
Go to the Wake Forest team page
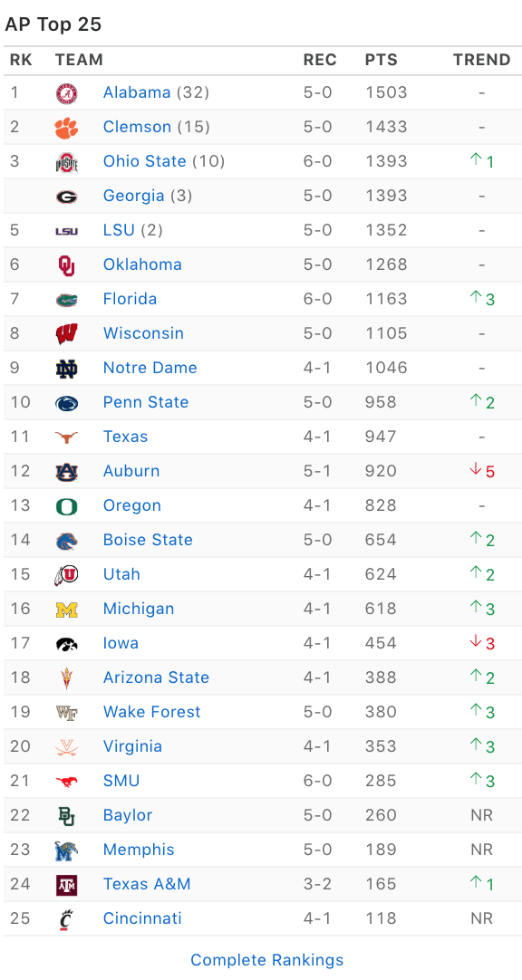tap(152, 711)
